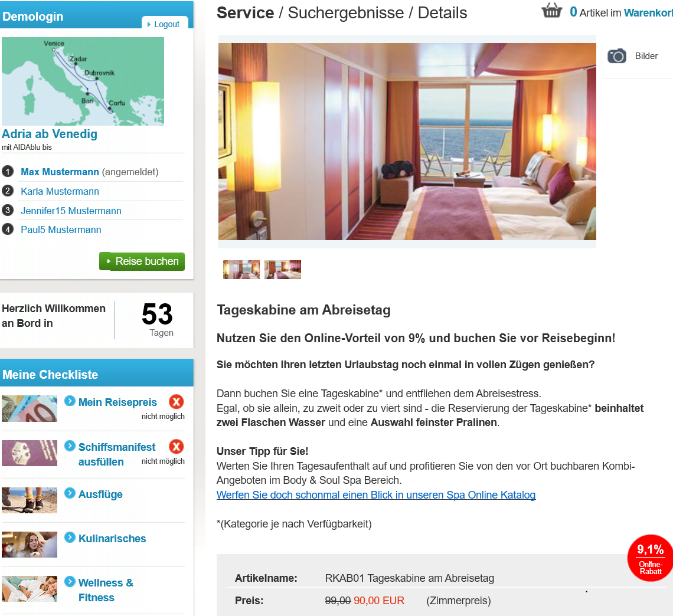The height and width of the screenshot is (616, 673).
Task: Click the arrow icon before Wellness & Fitness
Action: pos(70,582)
